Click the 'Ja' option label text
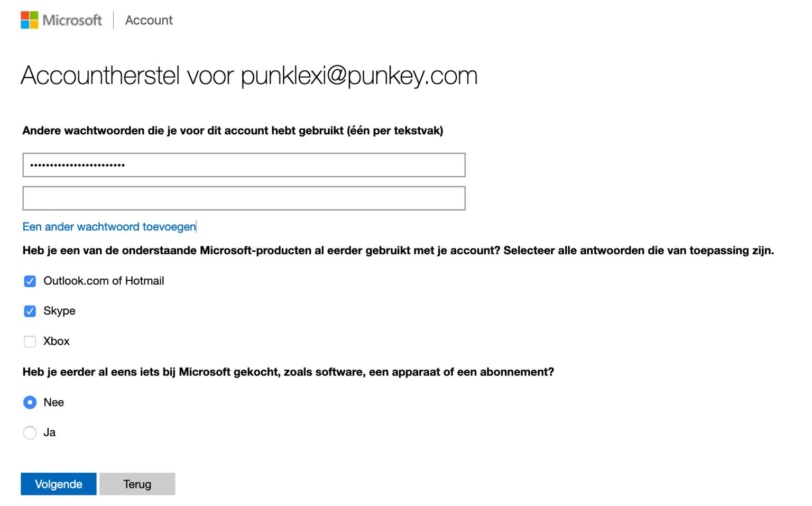812x506 pixels. pyautogui.click(x=49, y=433)
